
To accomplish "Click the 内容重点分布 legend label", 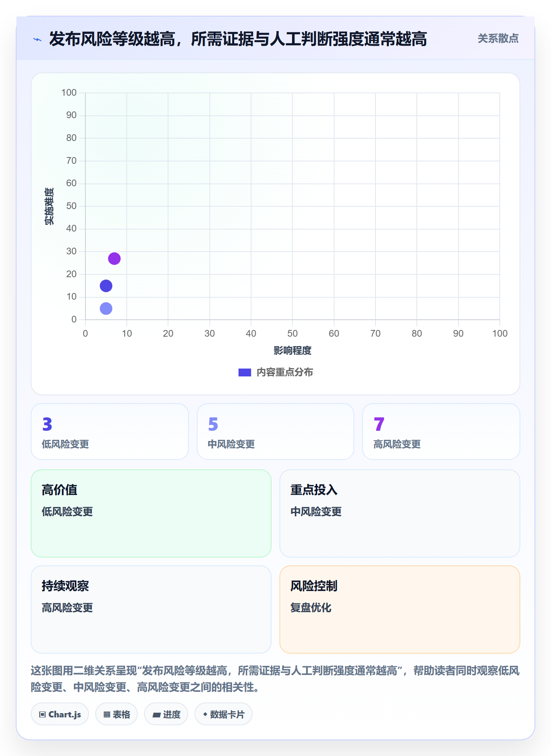I will click(x=285, y=372).
